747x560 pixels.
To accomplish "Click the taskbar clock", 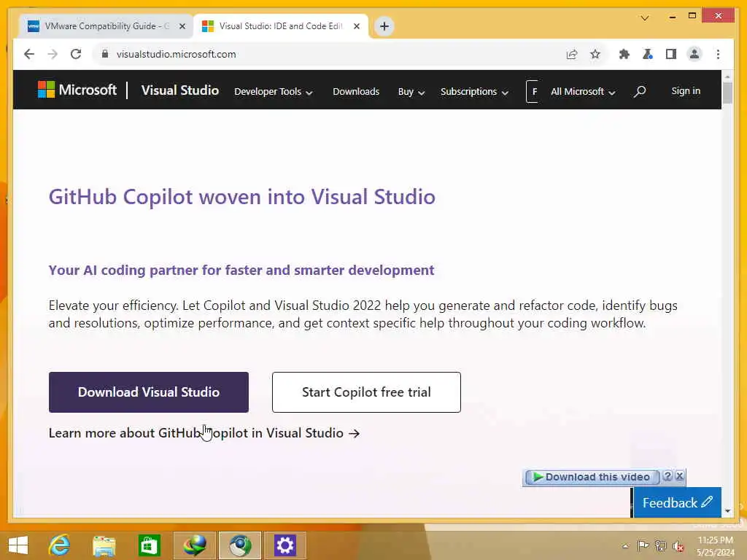I will [716, 546].
